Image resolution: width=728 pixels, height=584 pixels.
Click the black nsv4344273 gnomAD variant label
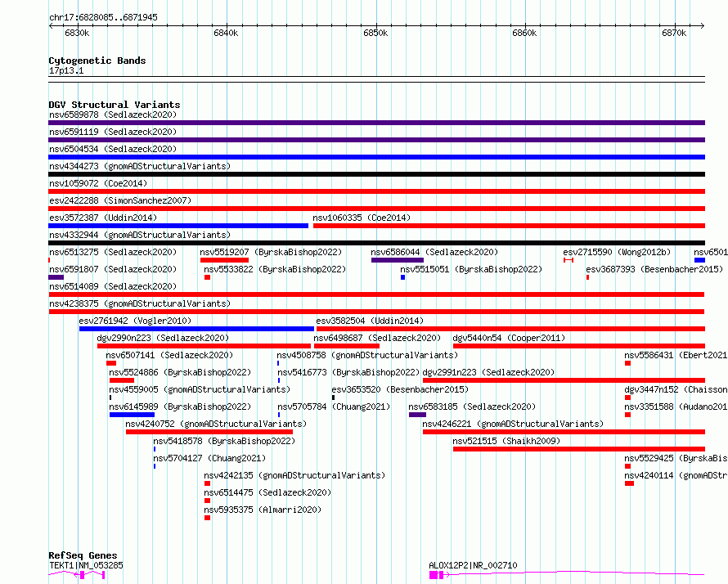click(140, 166)
